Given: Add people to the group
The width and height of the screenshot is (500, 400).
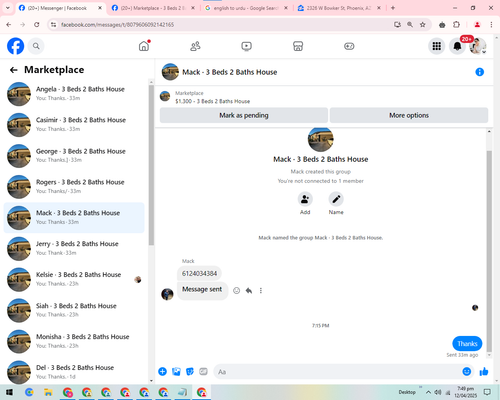Looking at the screenshot, I should tap(305, 199).
